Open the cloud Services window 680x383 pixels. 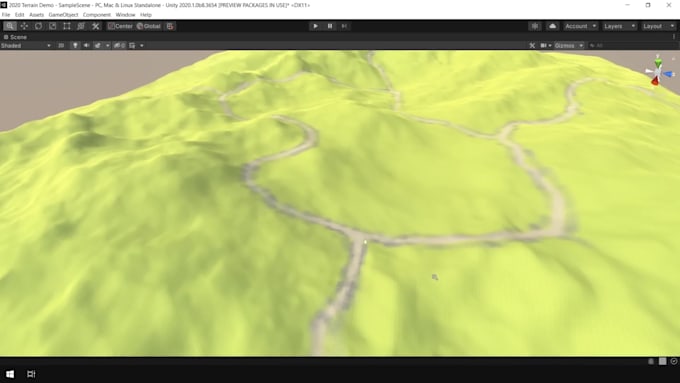552,26
